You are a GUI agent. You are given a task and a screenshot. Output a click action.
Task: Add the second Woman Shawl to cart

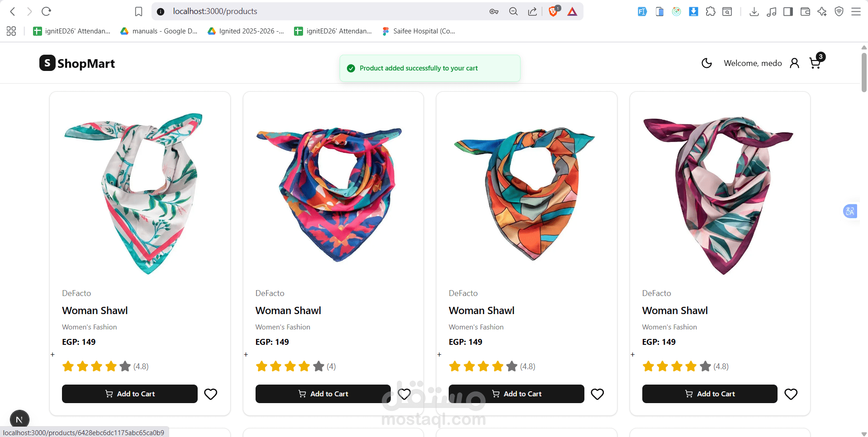click(x=323, y=394)
